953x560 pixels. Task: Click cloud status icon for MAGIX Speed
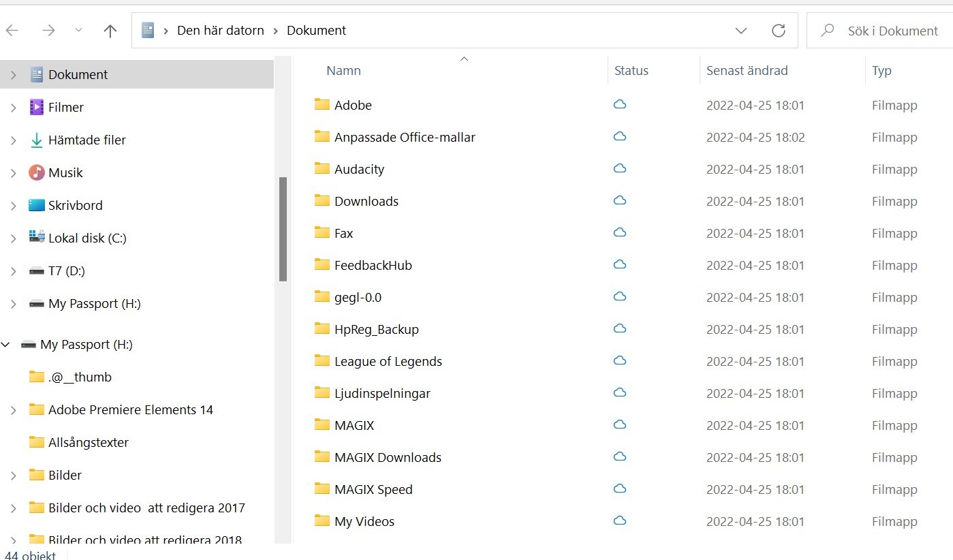pyautogui.click(x=620, y=488)
